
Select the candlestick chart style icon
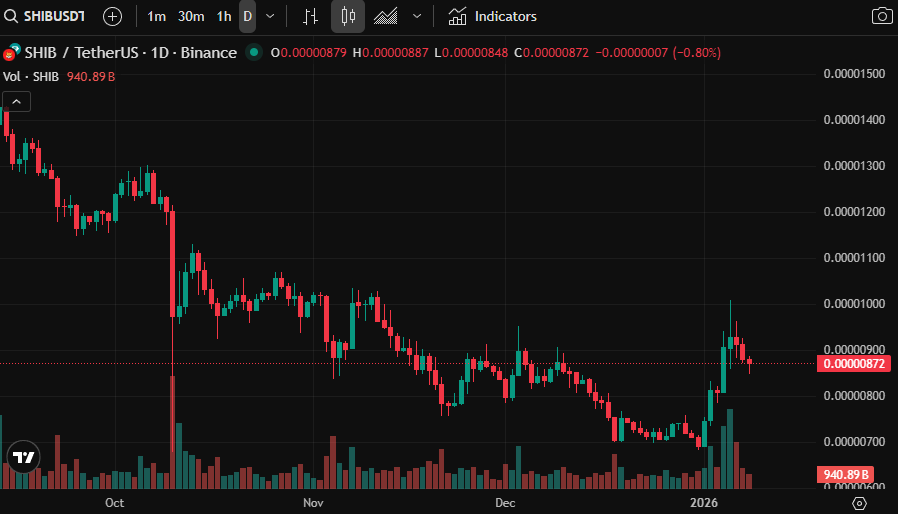[348, 16]
